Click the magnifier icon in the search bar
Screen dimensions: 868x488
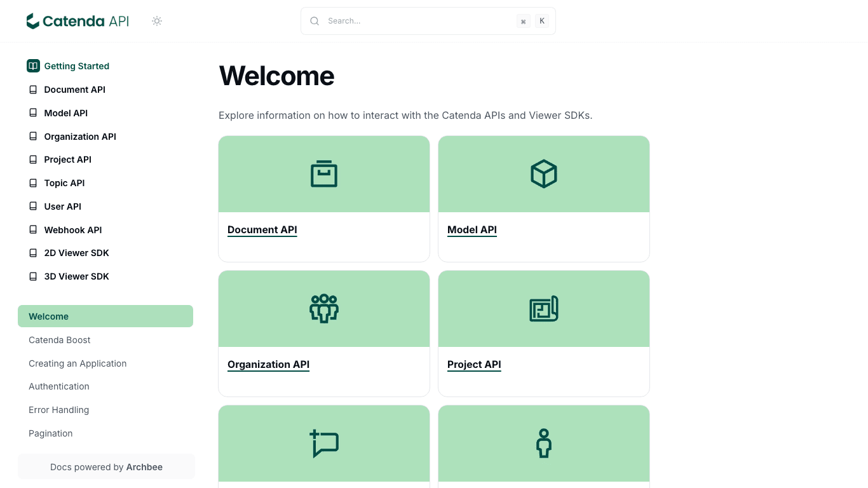coord(315,20)
